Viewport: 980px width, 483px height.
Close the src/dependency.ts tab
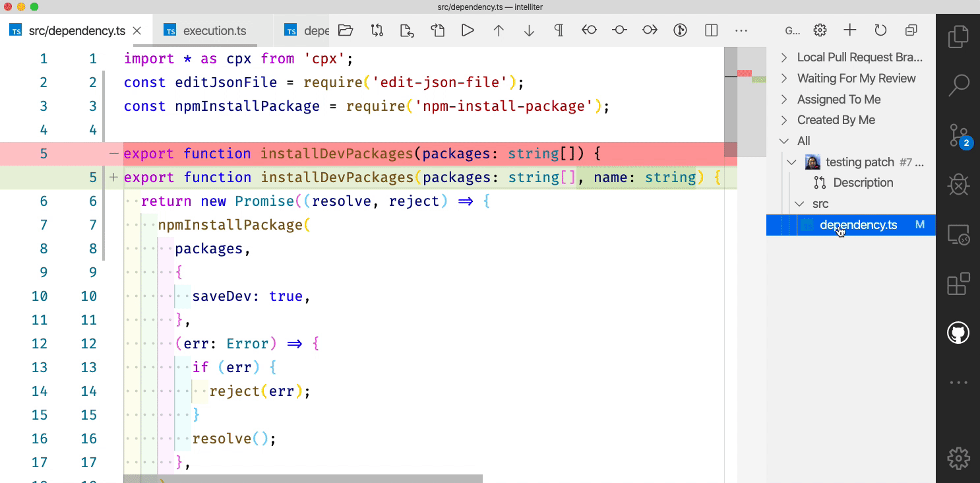point(137,31)
